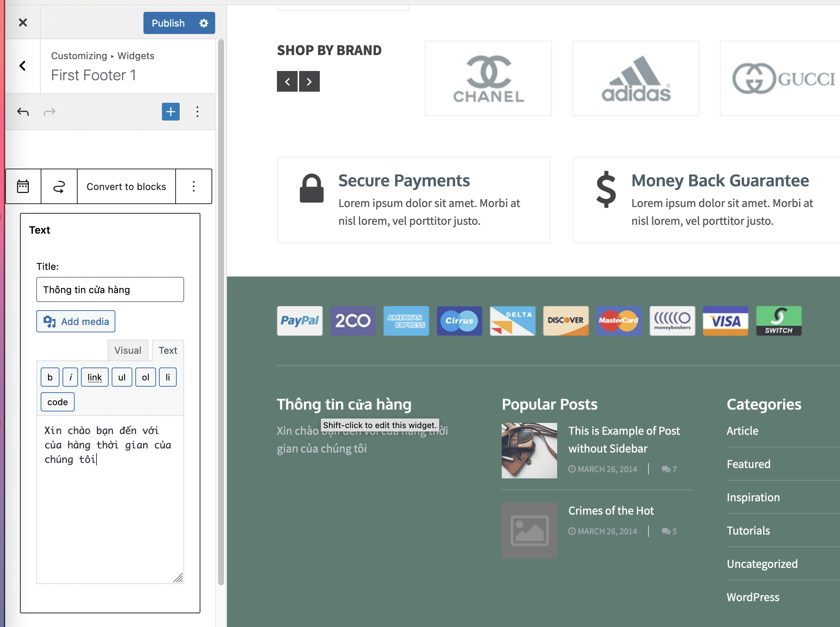Open the top toolbar options menu
The image size is (840, 627).
(x=197, y=112)
